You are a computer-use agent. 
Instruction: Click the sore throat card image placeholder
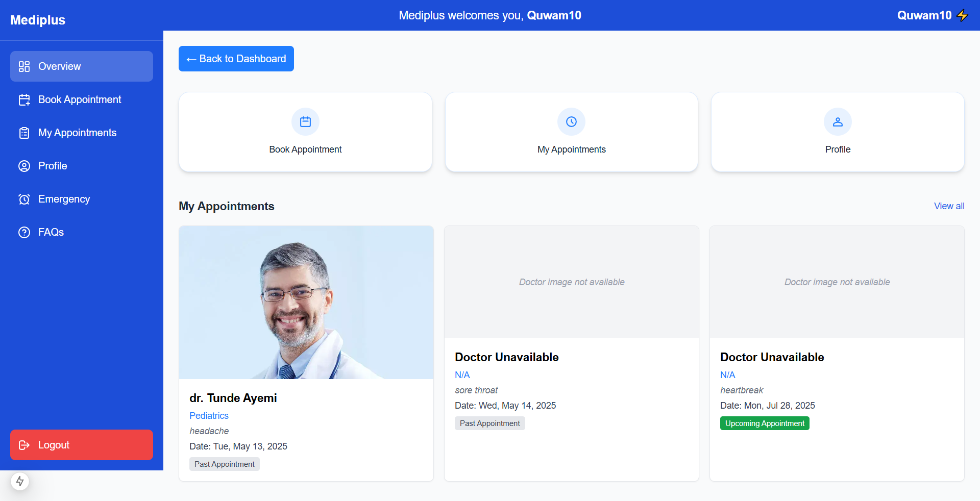[x=572, y=282]
